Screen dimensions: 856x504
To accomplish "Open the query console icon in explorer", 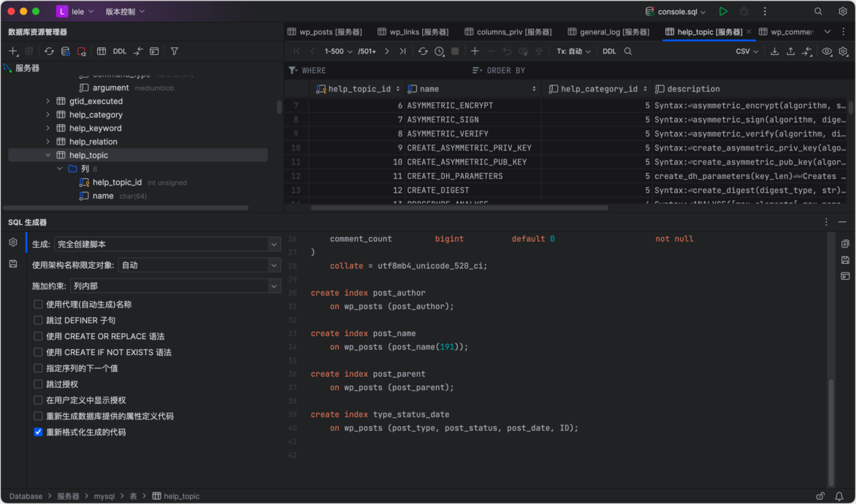I will pos(155,51).
